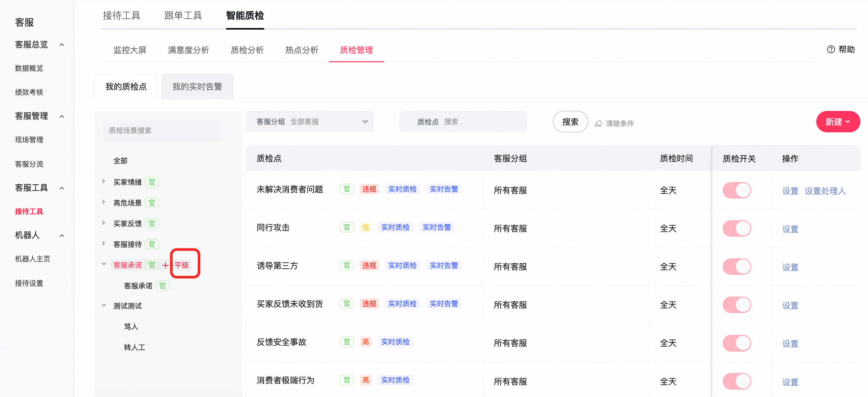Click 清除条件 link
This screenshot has height=397, width=868.
(x=620, y=123)
